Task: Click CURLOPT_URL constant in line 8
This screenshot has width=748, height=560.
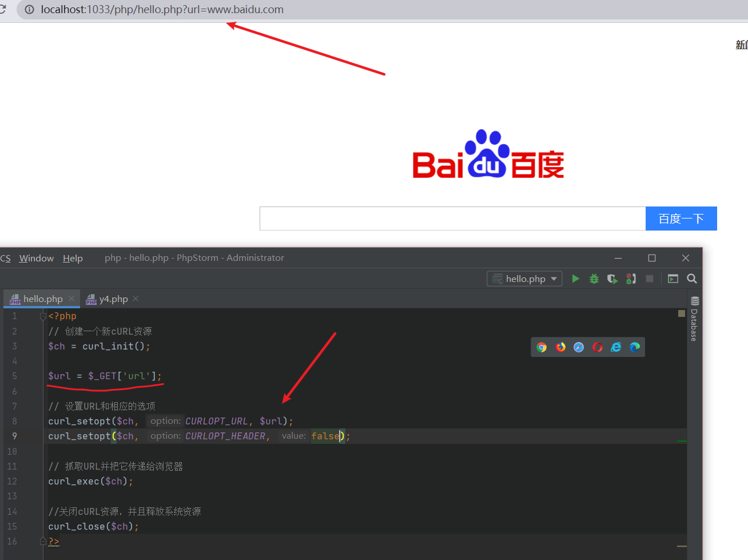Action: [x=216, y=421]
